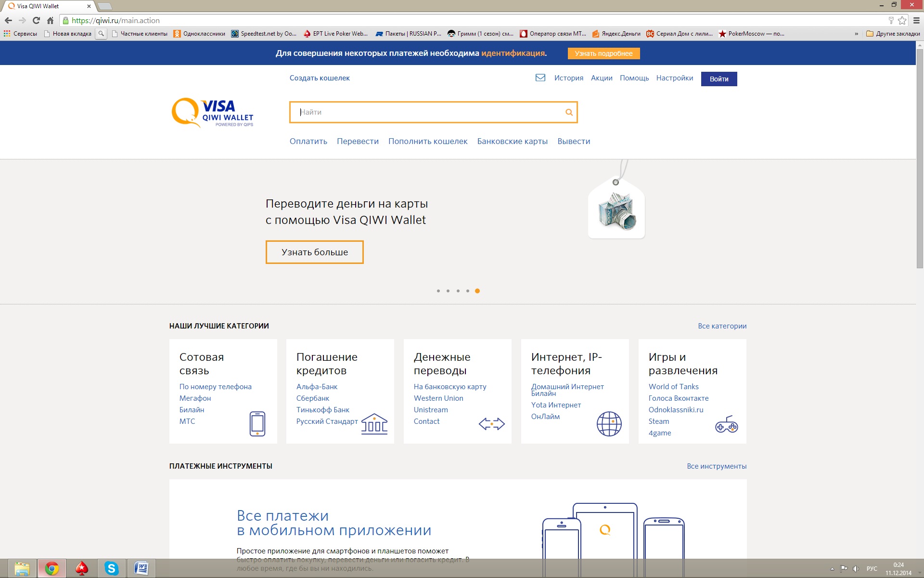Viewport: 924px width, 578px height.
Task: Click the Узнать больше button
Action: tap(315, 252)
